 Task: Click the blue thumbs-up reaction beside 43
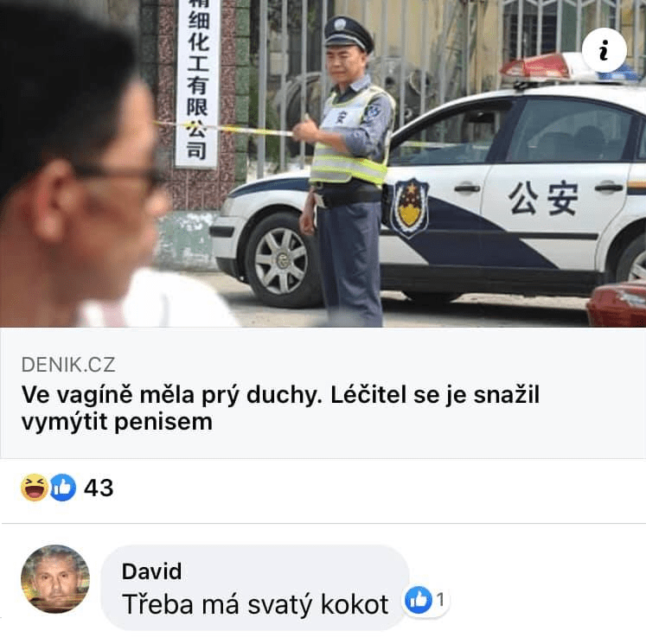(62, 488)
